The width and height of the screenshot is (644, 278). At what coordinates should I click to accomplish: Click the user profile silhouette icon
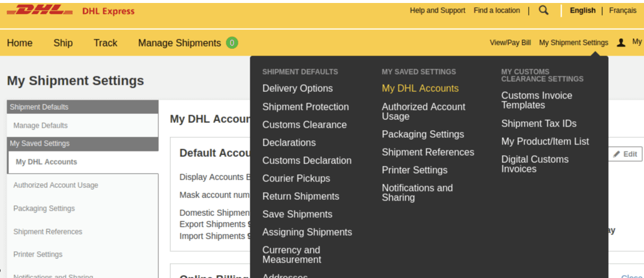[621, 42]
